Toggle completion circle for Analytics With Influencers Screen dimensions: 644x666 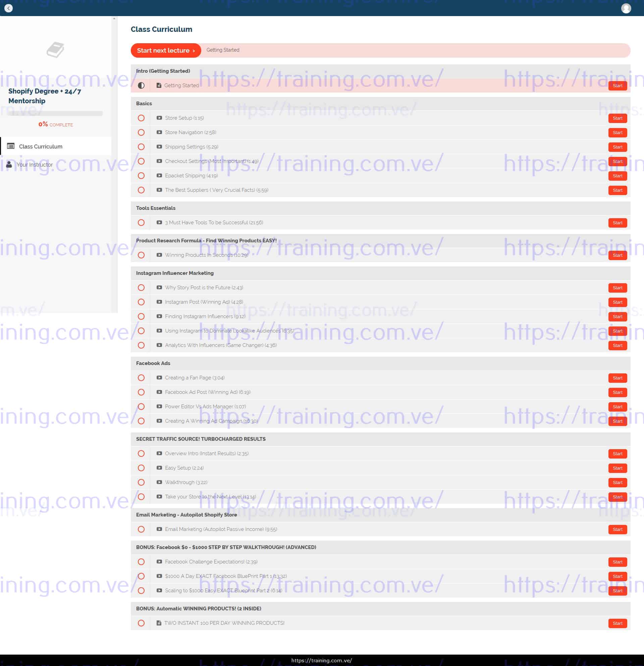tap(141, 345)
